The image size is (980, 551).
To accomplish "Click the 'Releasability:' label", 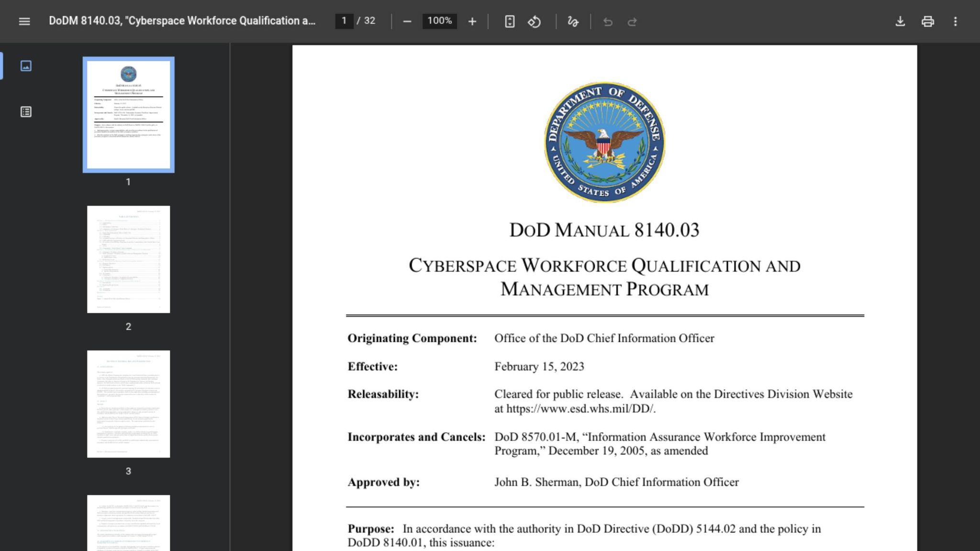I will click(x=383, y=395).
